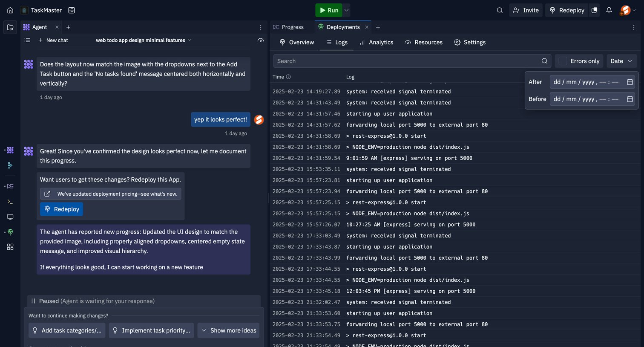Click the info icon next to Time
Viewport: 644px width, 347px height.
(x=288, y=77)
